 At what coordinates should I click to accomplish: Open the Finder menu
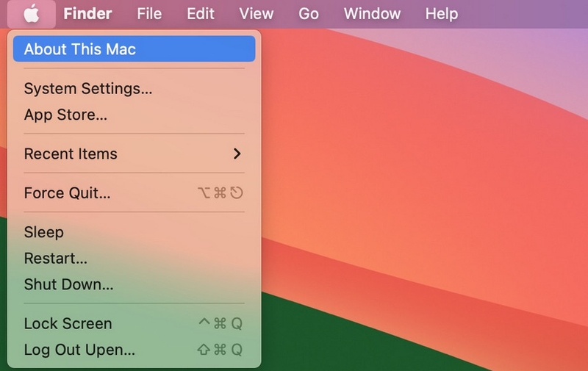pos(87,14)
